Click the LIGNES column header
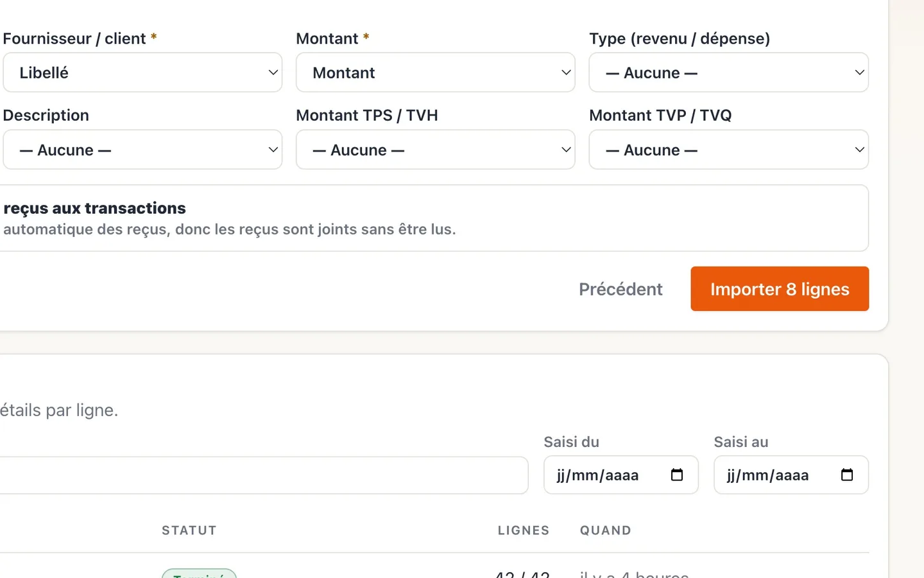Image resolution: width=924 pixels, height=578 pixels. coord(524,530)
